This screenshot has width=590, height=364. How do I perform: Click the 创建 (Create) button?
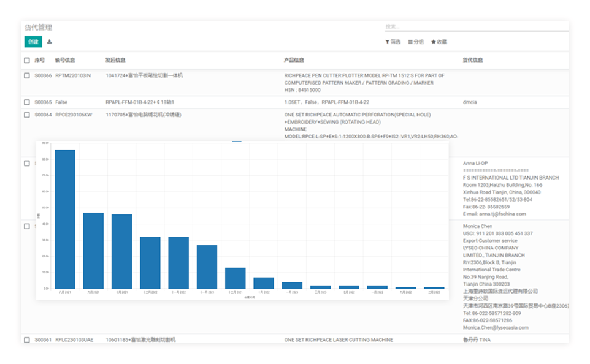(33, 42)
